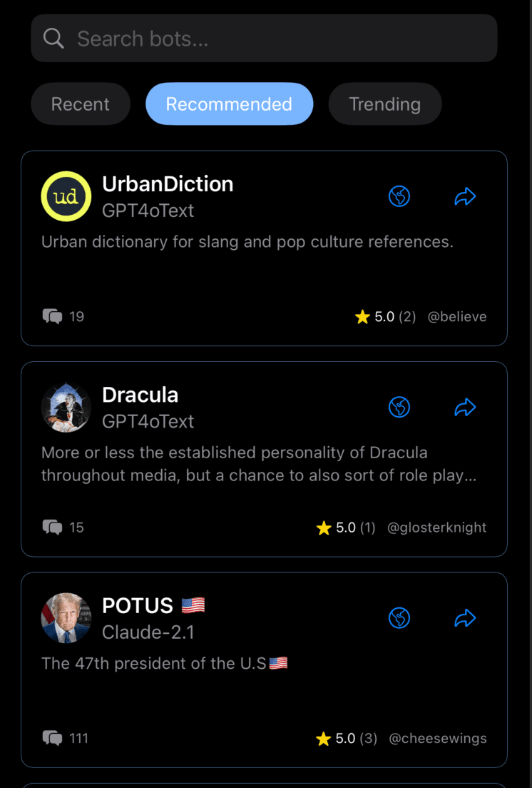Open the Dracula avatar image

[66, 408]
